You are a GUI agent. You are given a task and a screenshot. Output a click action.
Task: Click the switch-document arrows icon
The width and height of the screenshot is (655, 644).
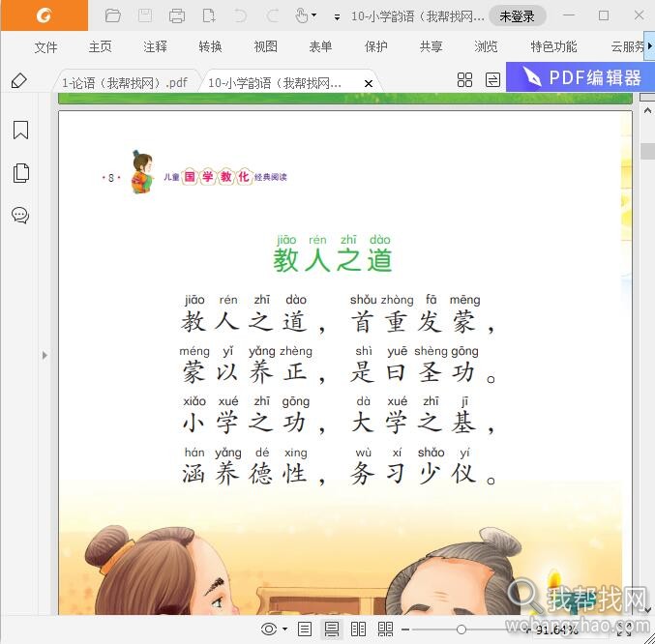pos(492,79)
